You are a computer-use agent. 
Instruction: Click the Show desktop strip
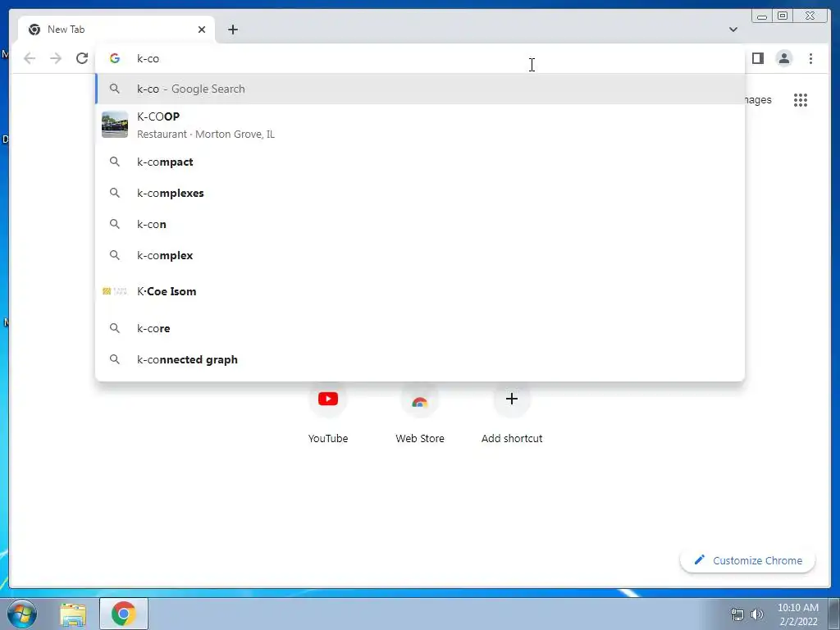(834, 614)
